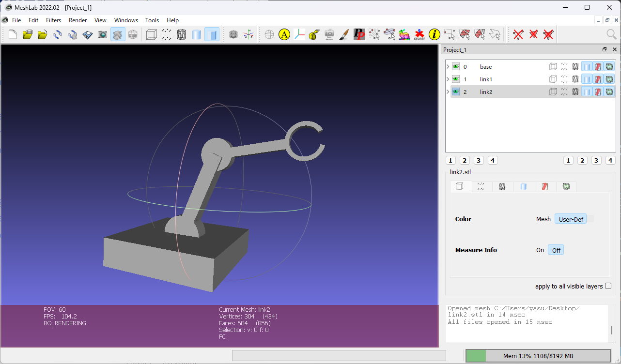Open the Measuring tape tool
This screenshot has height=364, width=621.
pyautogui.click(x=314, y=34)
